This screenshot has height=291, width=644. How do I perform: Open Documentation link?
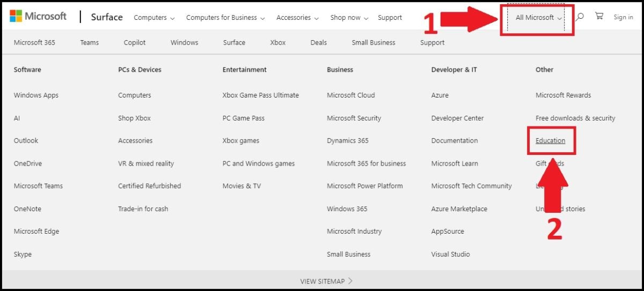pos(455,140)
